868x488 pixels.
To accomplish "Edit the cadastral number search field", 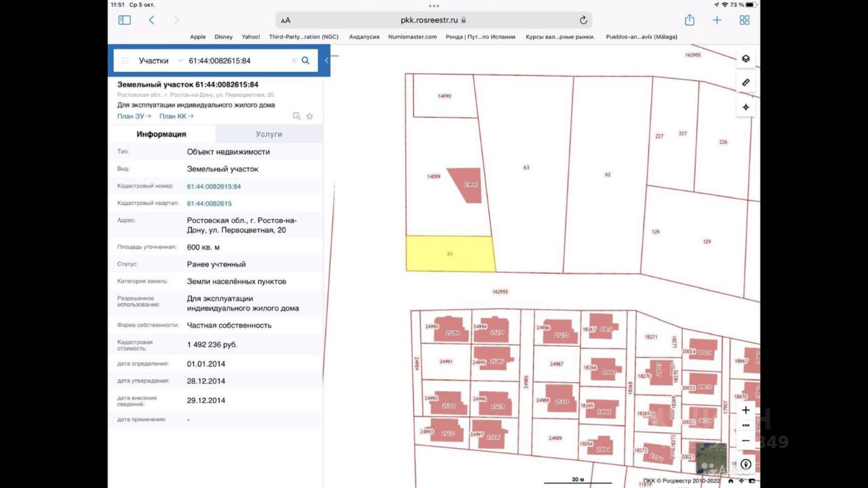I will tap(237, 60).
